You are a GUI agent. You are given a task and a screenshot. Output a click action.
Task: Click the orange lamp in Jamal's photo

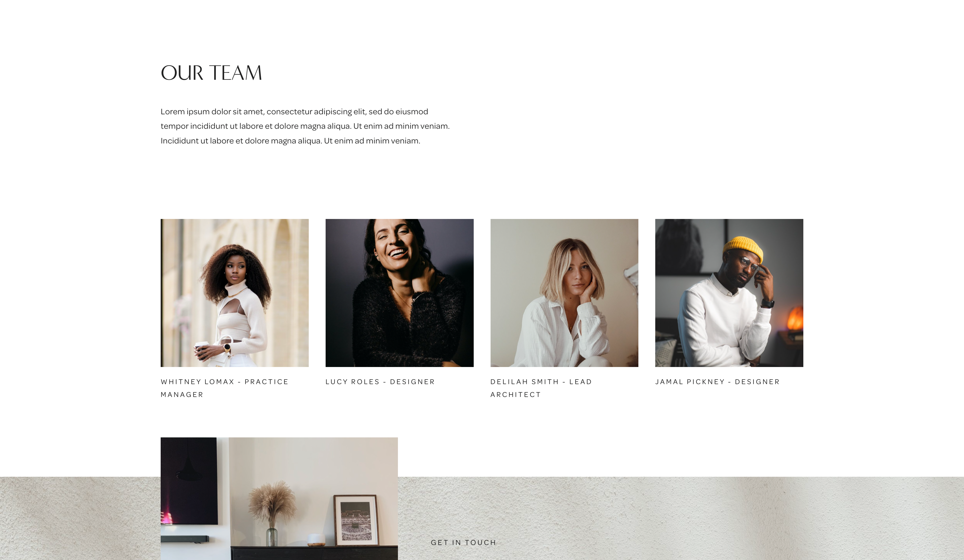coord(795,318)
